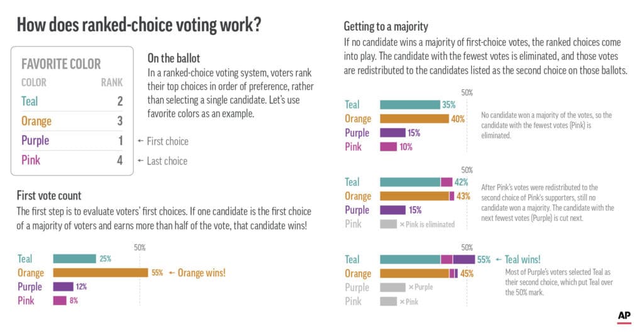
Task: Click the Orange 43% bar in second round
Action: [418, 196]
